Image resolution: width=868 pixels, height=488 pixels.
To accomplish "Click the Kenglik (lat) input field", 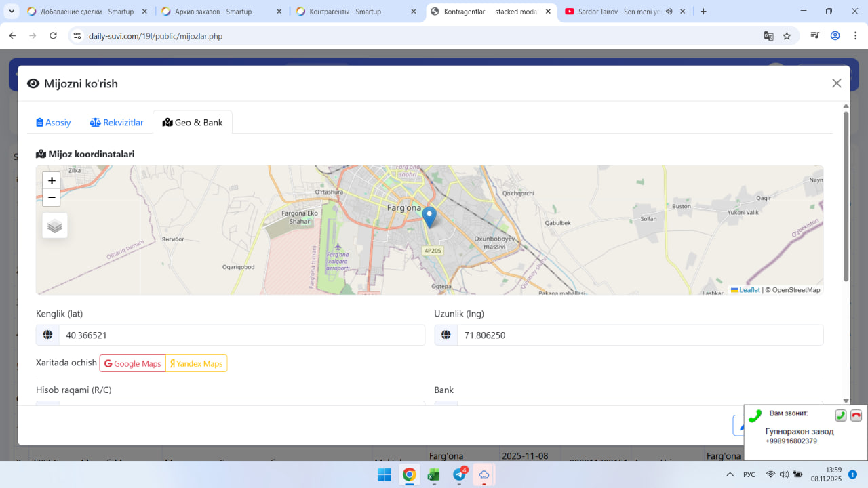I will click(241, 335).
